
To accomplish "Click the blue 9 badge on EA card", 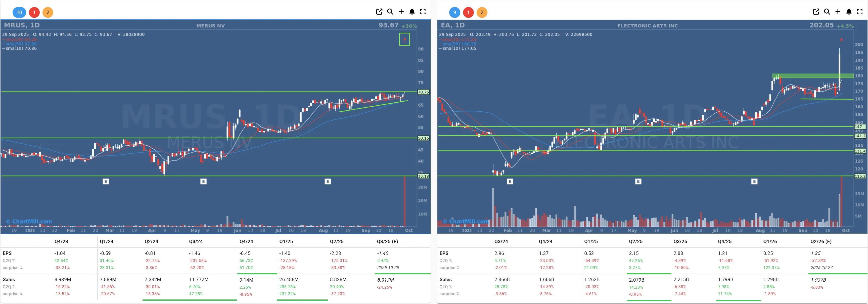I will 454,13.
